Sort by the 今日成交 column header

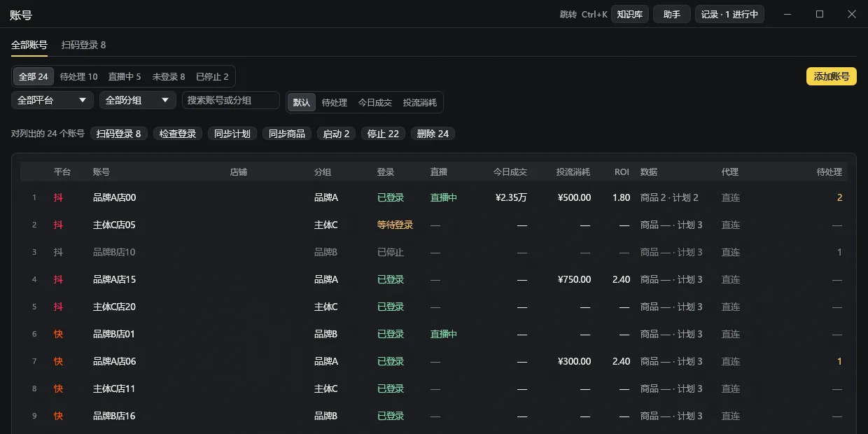[510, 171]
